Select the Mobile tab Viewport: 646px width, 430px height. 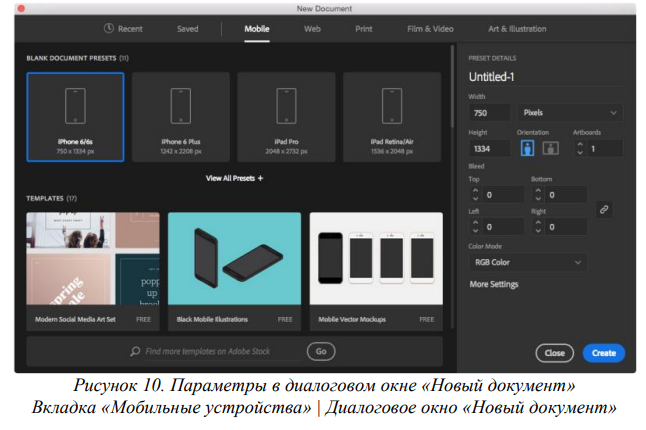[257, 29]
